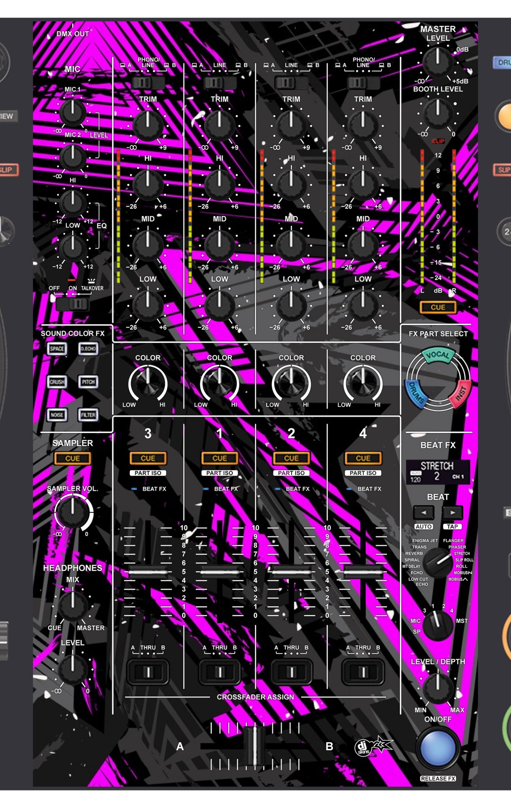Screen dimensions: 511x812
Task: Select INST in FX Part Select
Action: 460,394
